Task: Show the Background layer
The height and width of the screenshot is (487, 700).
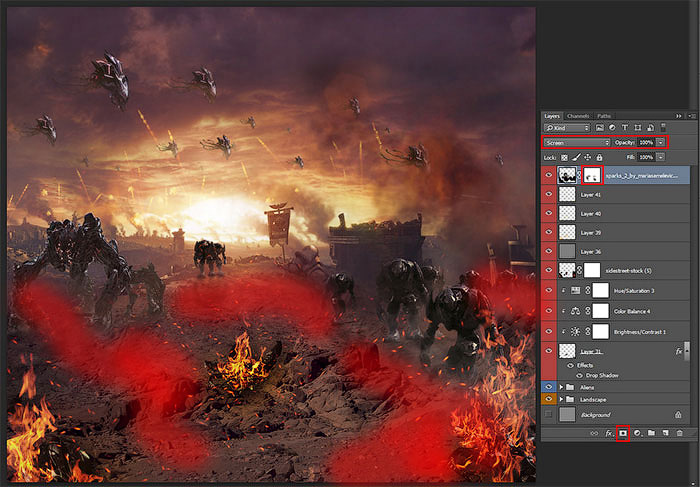Action: click(x=549, y=415)
